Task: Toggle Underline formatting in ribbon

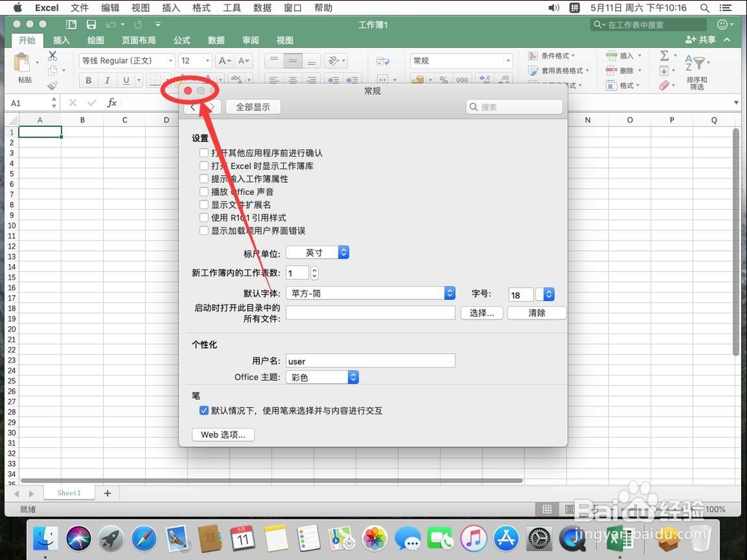Action: coord(125,80)
